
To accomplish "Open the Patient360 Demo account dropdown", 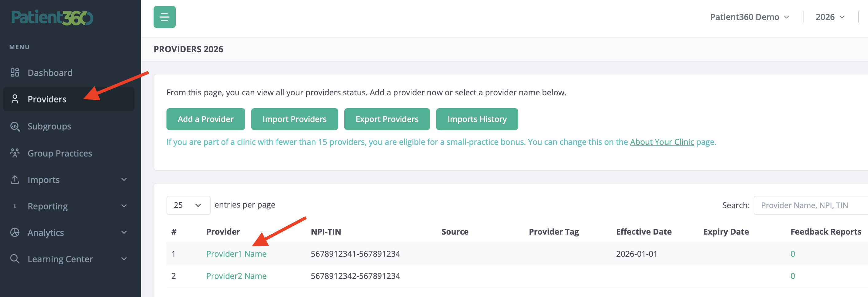I will (x=749, y=17).
